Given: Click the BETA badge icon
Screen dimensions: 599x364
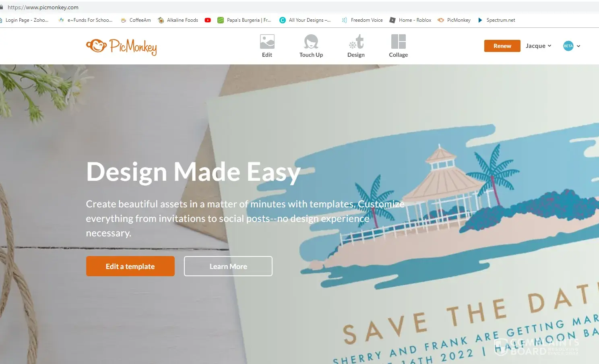Looking at the screenshot, I should [568, 46].
